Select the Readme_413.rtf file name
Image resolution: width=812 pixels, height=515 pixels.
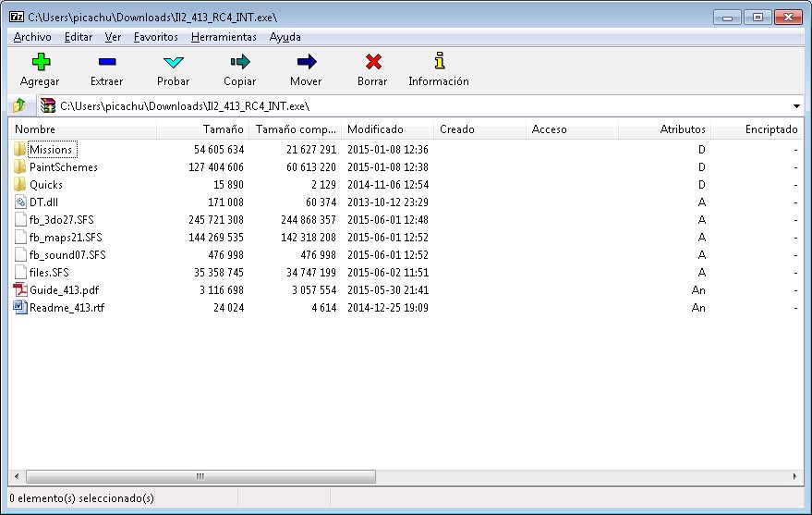(67, 308)
